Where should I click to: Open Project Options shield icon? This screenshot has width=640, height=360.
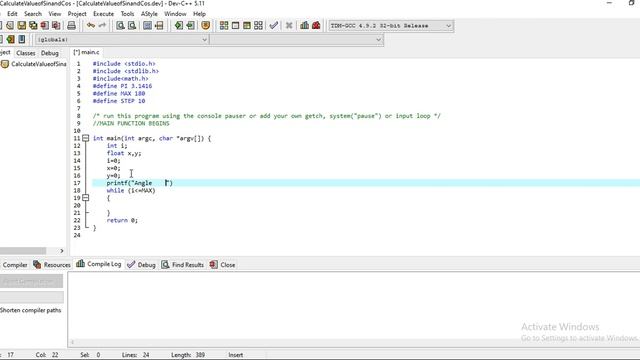(x=206, y=26)
